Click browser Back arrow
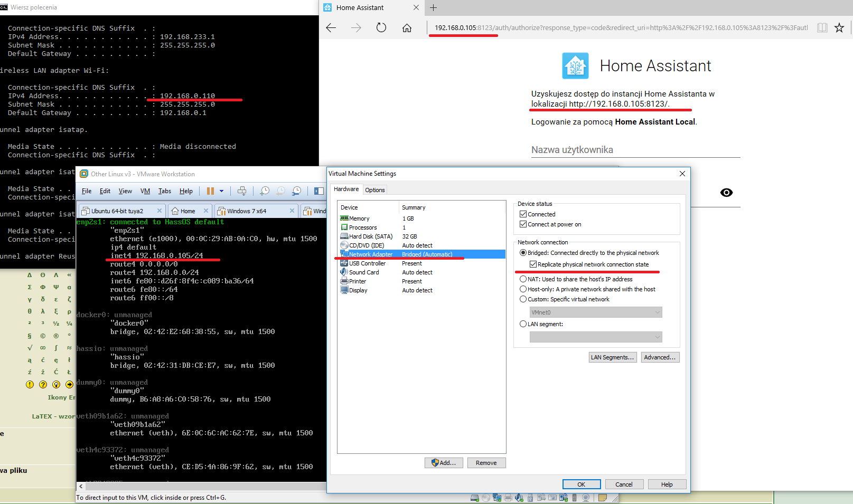This screenshot has width=853, height=504. click(331, 28)
